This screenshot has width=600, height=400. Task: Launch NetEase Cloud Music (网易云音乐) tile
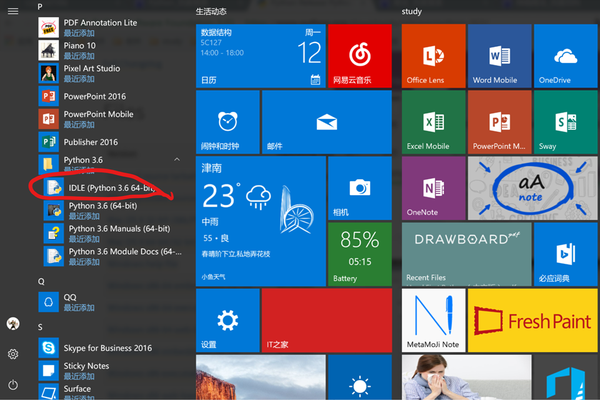pos(360,56)
